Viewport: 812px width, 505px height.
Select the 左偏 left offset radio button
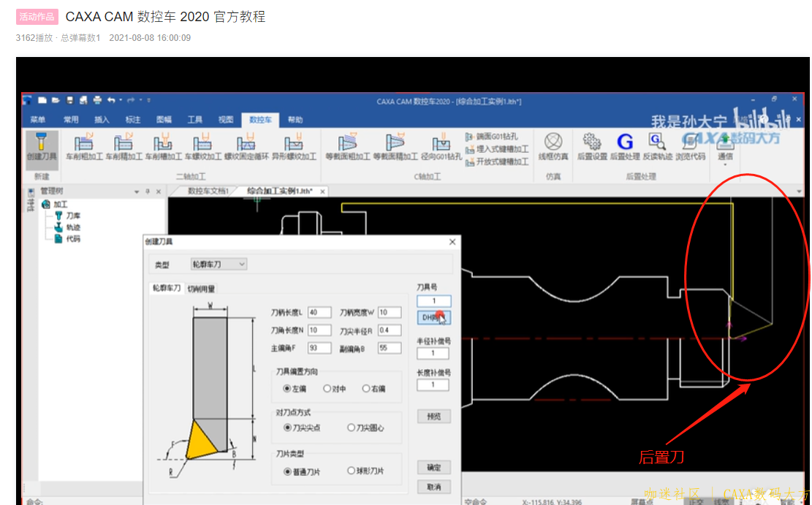coord(287,389)
